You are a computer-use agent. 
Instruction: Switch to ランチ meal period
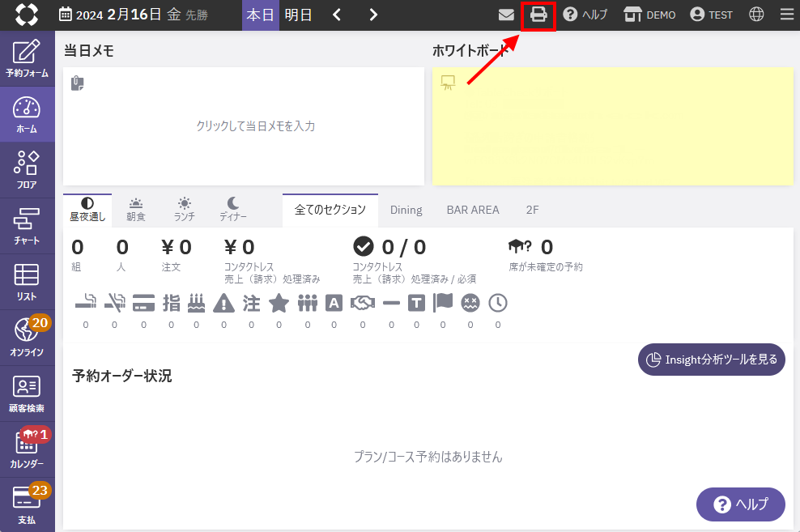coord(185,209)
